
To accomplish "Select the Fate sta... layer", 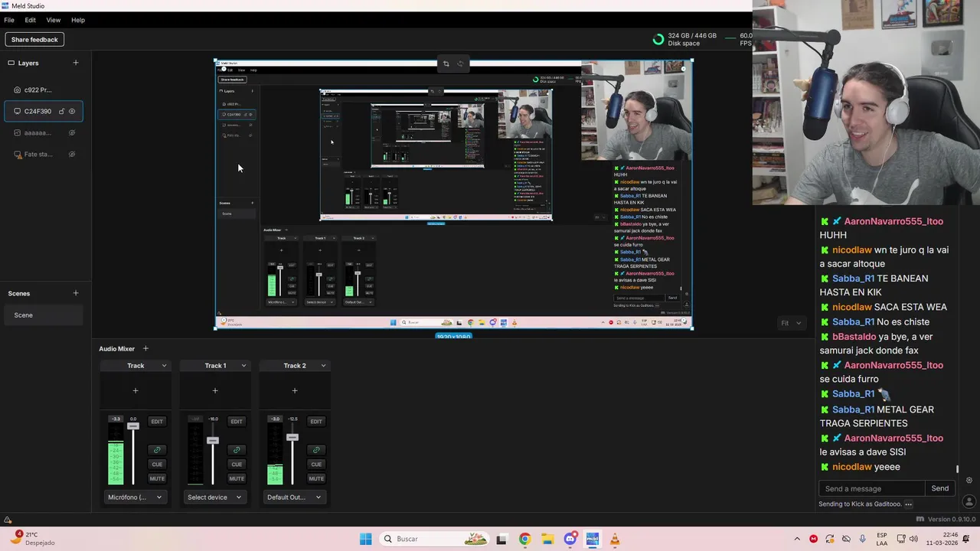I will 44,154.
